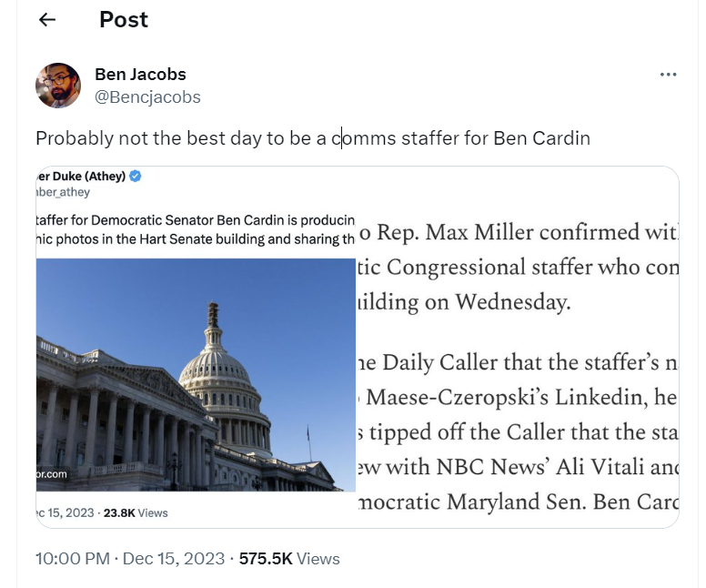Click the tweet text about comms staffer
This screenshot has height=588, width=706.
[x=313, y=138]
